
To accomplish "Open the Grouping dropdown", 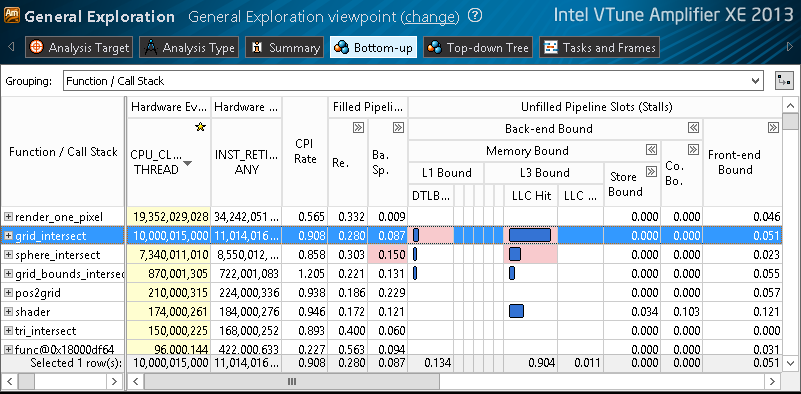I will [x=413, y=81].
